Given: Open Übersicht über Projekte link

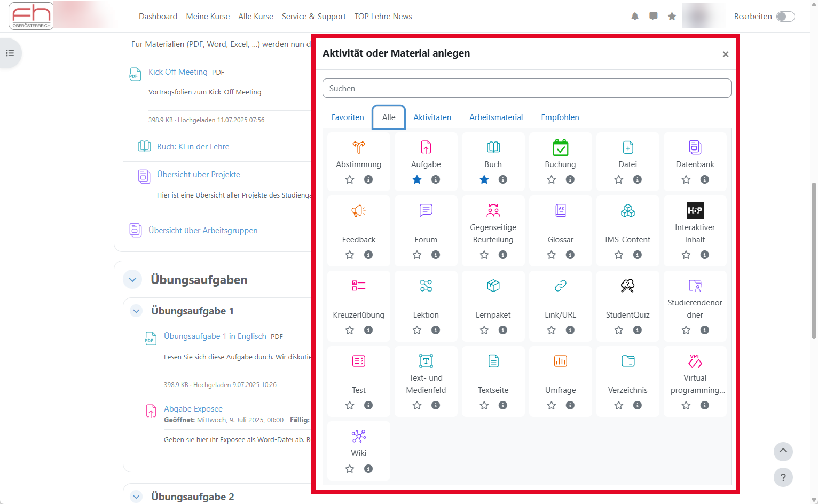Looking at the screenshot, I should click(x=199, y=175).
